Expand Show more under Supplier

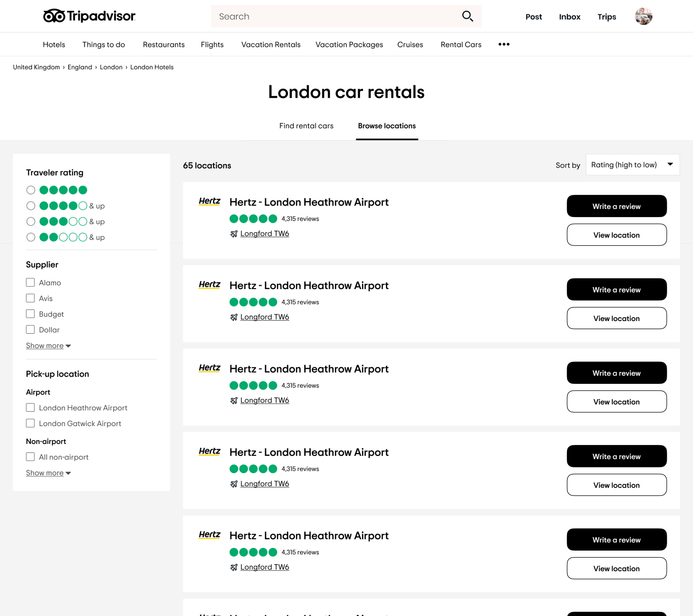[49, 346]
